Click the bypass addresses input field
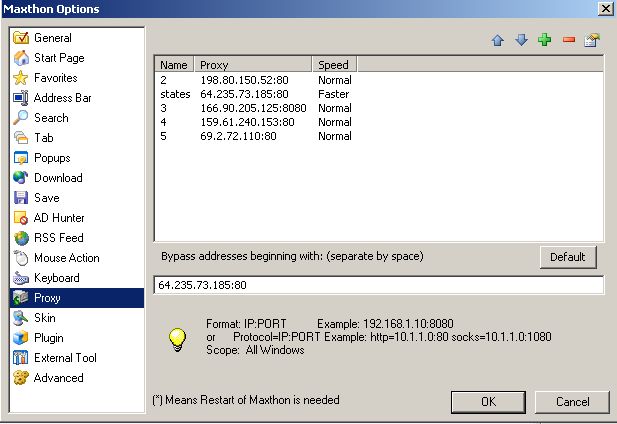The image size is (617, 424). point(379,285)
